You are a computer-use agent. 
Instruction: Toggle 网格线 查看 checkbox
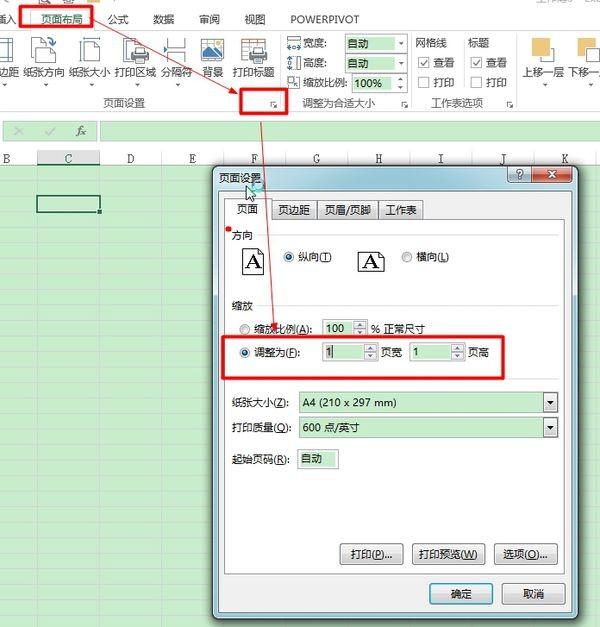(x=424, y=63)
